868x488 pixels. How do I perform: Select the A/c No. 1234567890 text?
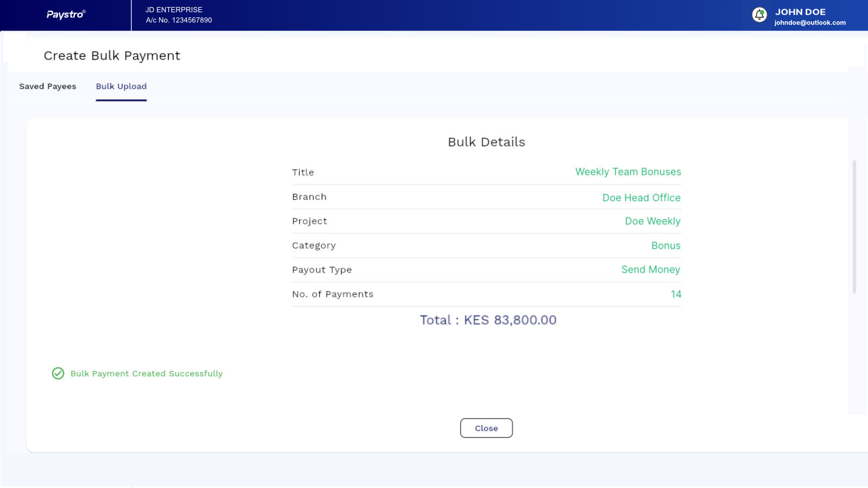point(179,20)
